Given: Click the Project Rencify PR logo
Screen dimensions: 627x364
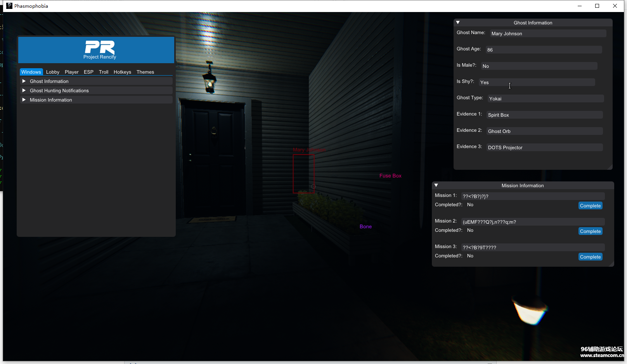Looking at the screenshot, I should (x=100, y=50).
